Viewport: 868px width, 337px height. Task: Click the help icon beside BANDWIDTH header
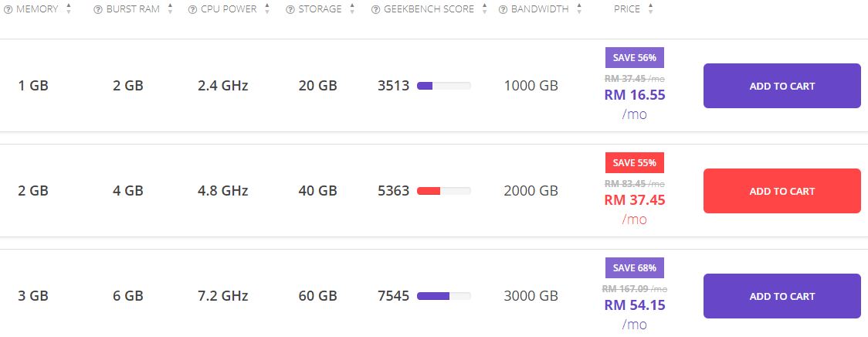click(504, 10)
